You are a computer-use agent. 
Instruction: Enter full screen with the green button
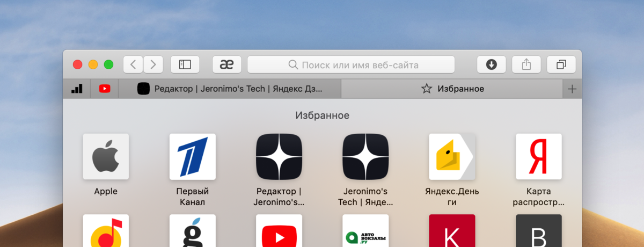point(109,64)
